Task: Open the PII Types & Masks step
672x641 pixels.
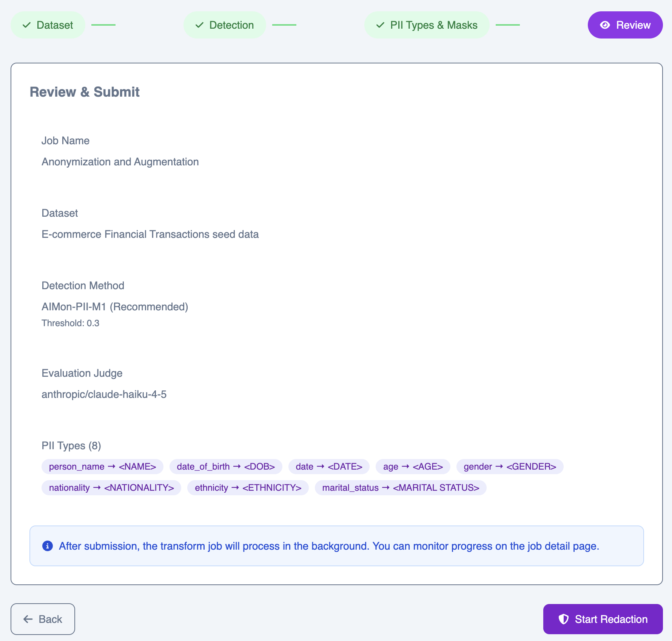Action: point(426,25)
